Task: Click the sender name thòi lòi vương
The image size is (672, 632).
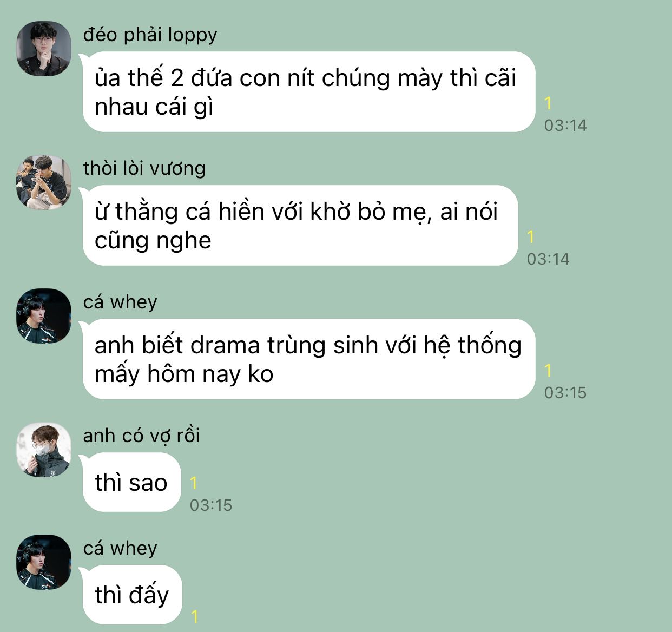Action: (144, 168)
